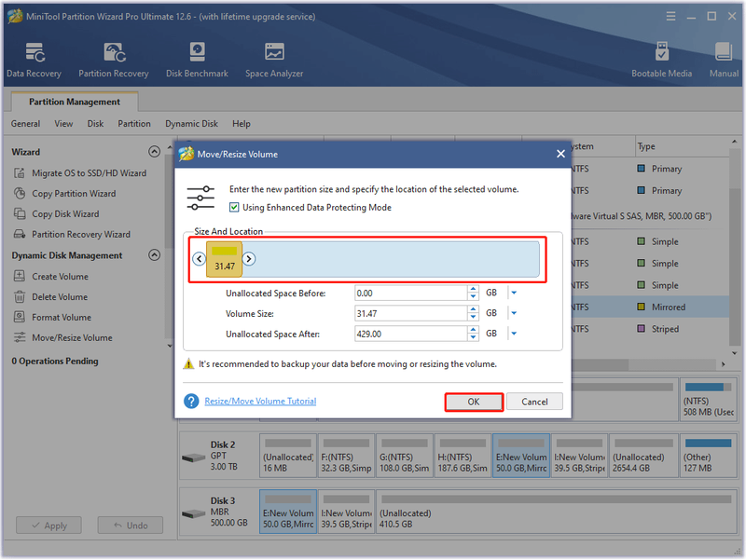746x560 pixels.
Task: Collapse the Dynamic Disk Management section
Action: (x=154, y=255)
